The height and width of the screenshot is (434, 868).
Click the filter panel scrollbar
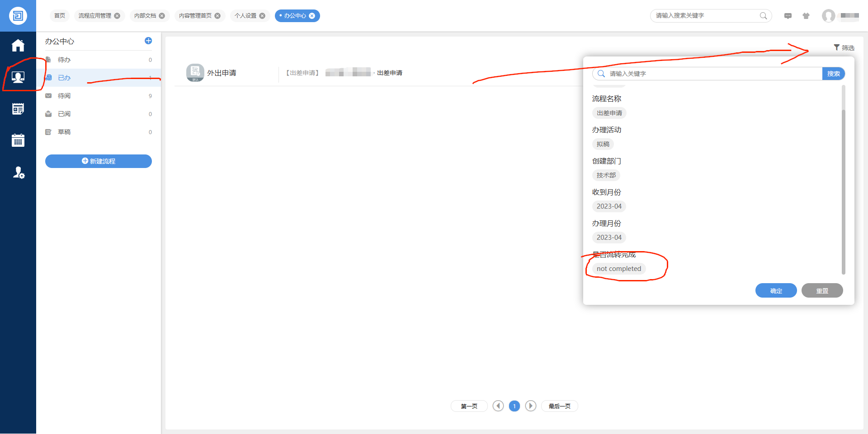tap(844, 191)
